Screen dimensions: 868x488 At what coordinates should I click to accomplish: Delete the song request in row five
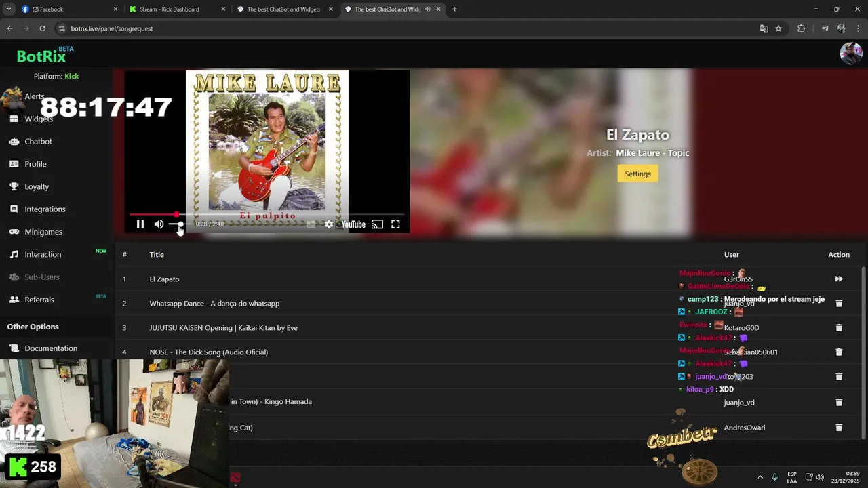pyautogui.click(x=839, y=376)
